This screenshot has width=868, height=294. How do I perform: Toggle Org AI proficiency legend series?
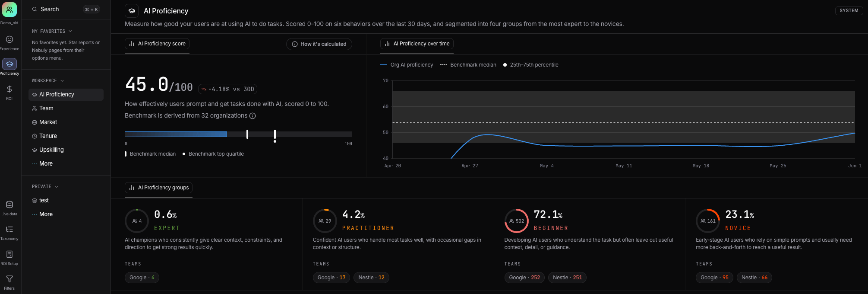pyautogui.click(x=407, y=65)
